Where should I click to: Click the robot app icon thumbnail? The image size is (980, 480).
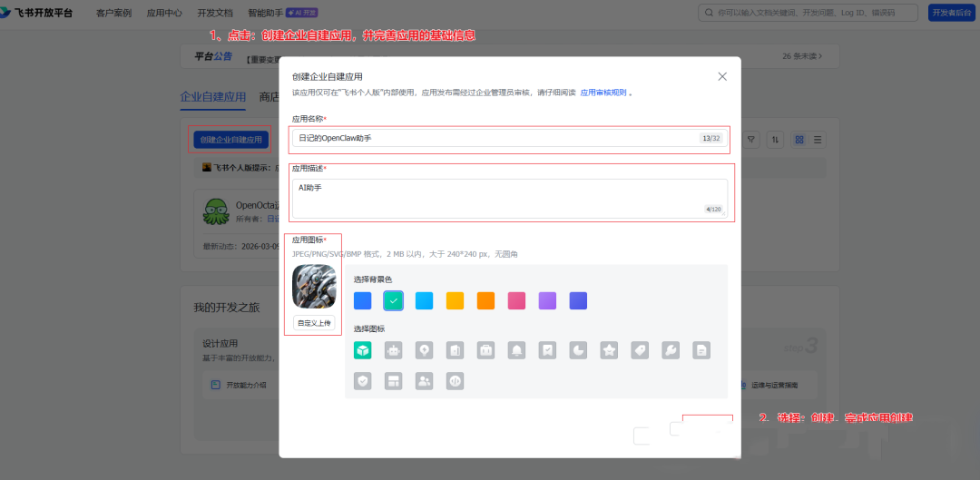(314, 286)
